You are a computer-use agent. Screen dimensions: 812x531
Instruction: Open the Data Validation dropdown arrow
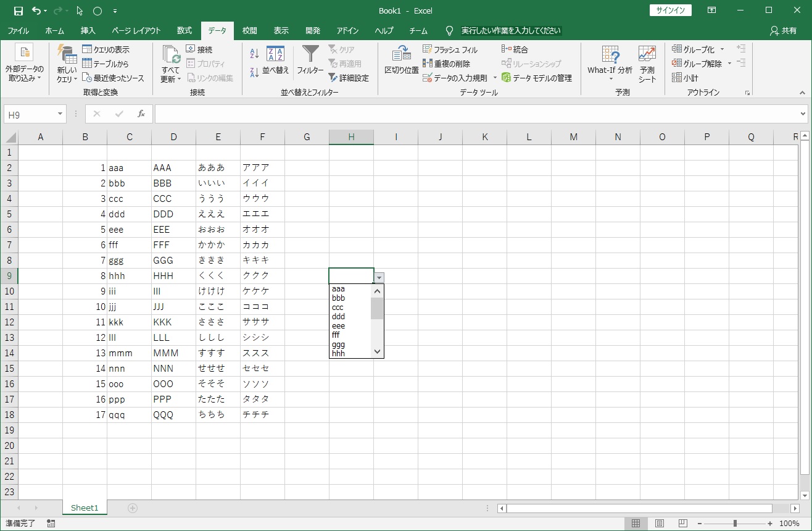point(495,78)
